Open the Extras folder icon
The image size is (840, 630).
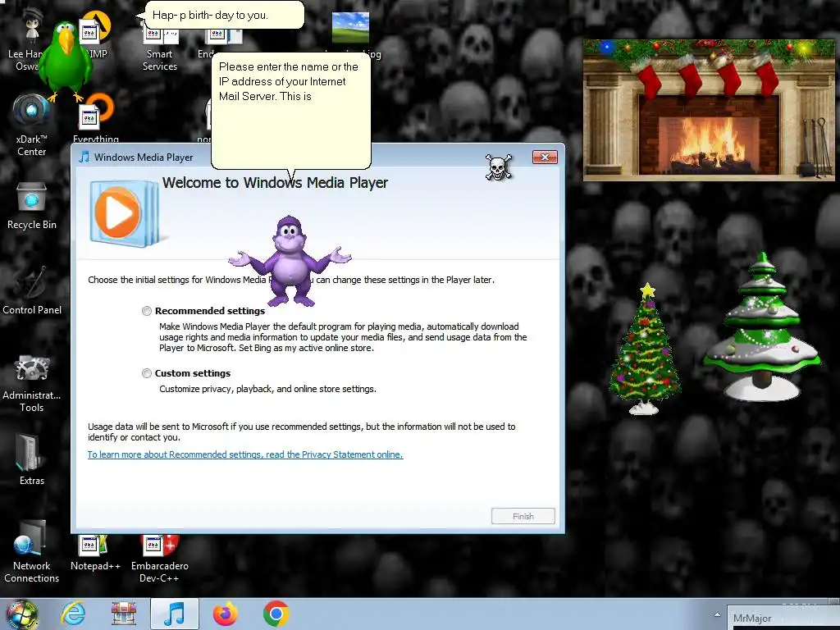click(32, 459)
